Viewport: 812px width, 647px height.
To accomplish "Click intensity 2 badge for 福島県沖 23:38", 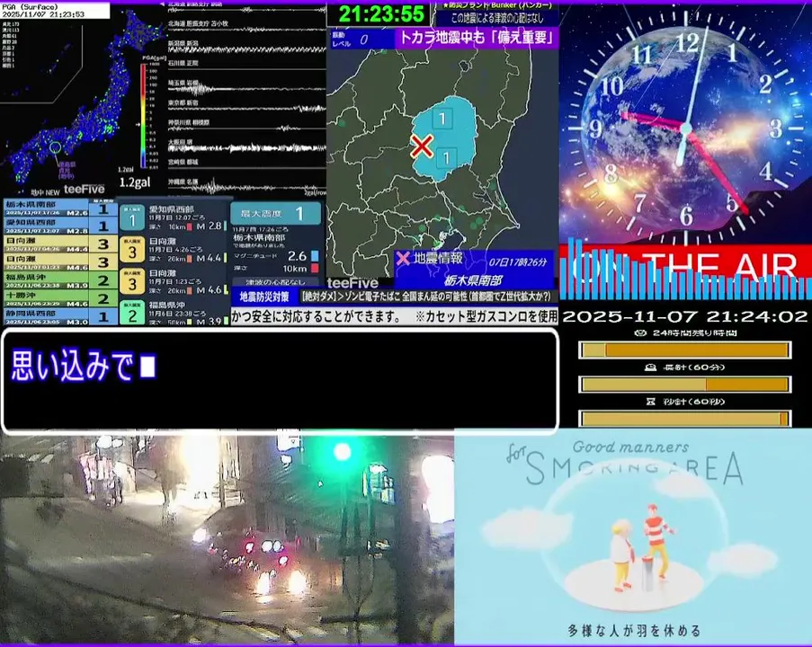I will [132, 313].
